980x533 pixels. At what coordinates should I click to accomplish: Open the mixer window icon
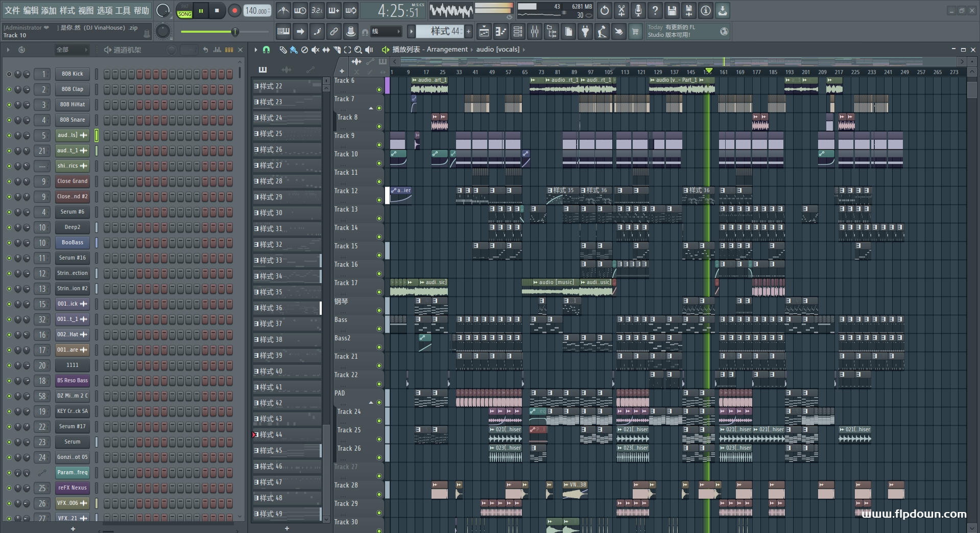tap(534, 32)
